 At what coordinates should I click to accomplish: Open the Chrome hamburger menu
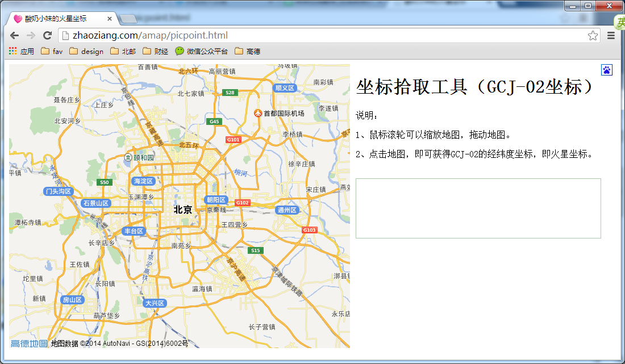tap(611, 35)
